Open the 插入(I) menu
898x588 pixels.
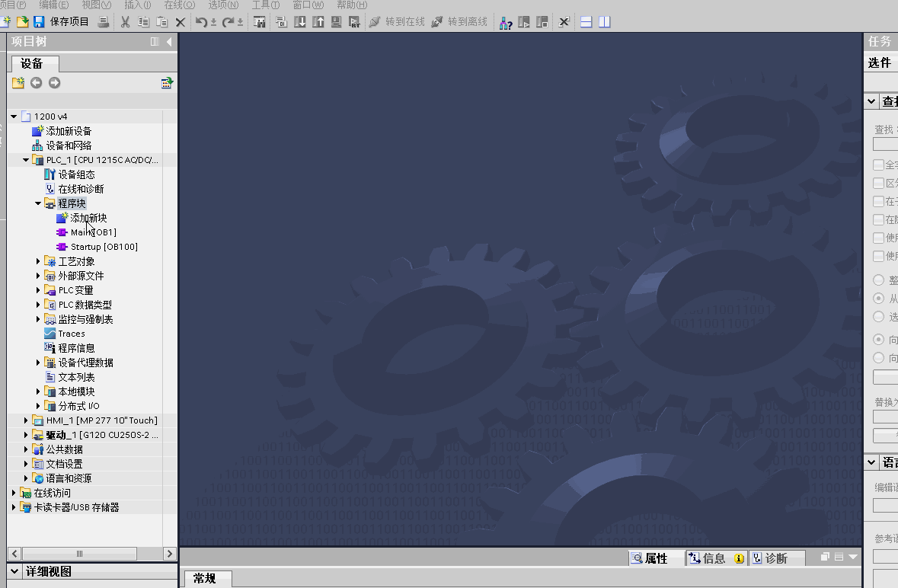click(137, 5)
